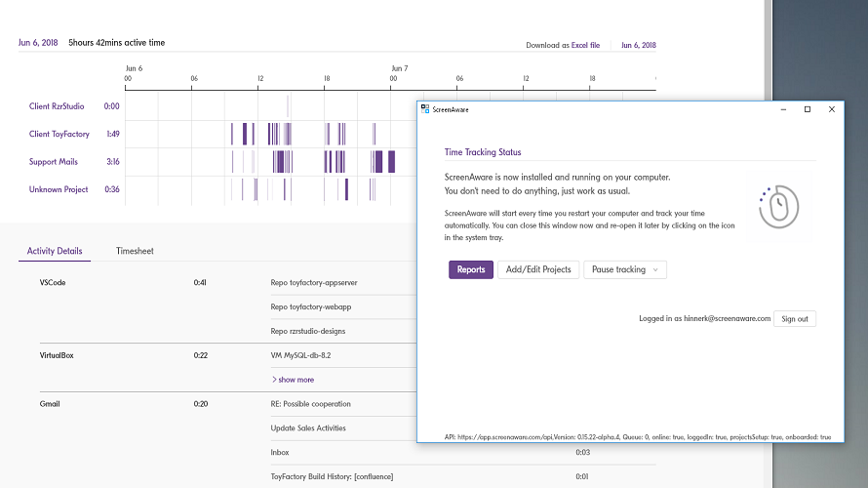
Task: Click the 'Repo toyfactory-appserver' entry
Action: [314, 282]
